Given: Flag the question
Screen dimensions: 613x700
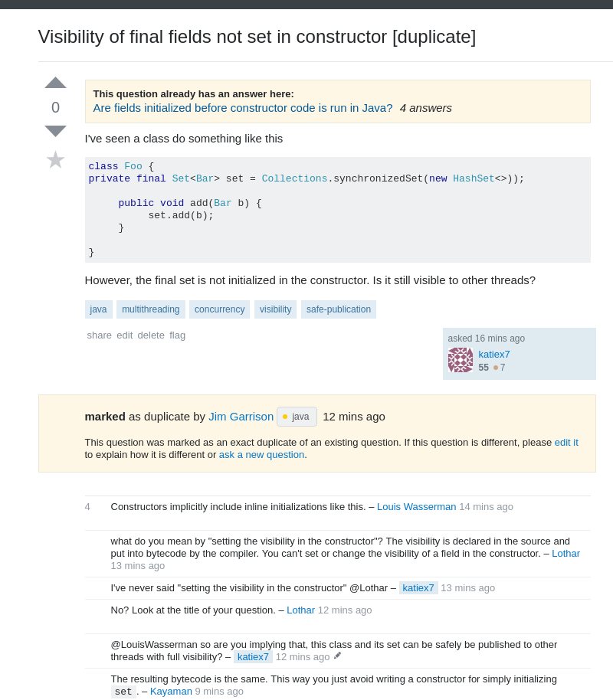Looking at the screenshot, I should coord(177,335).
